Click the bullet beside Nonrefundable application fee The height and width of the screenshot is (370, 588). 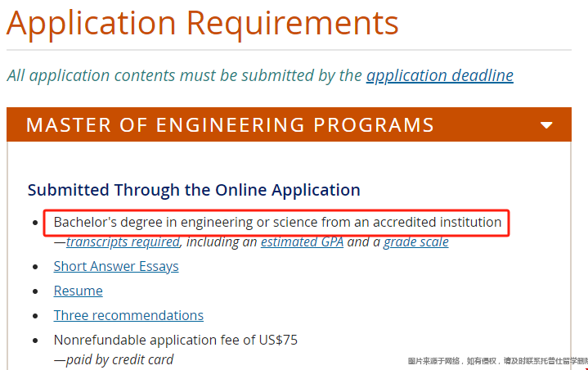pyautogui.click(x=34, y=341)
